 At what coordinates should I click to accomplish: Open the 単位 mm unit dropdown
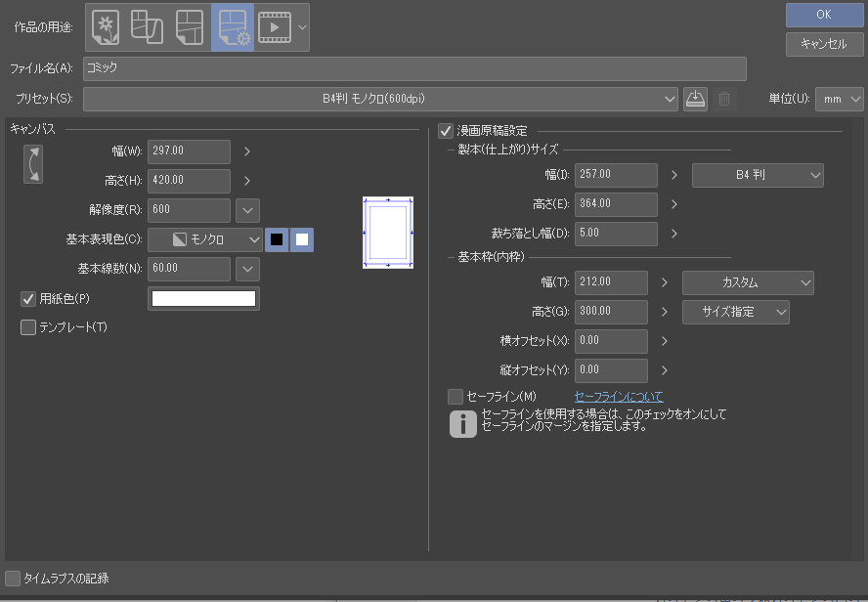[840, 99]
